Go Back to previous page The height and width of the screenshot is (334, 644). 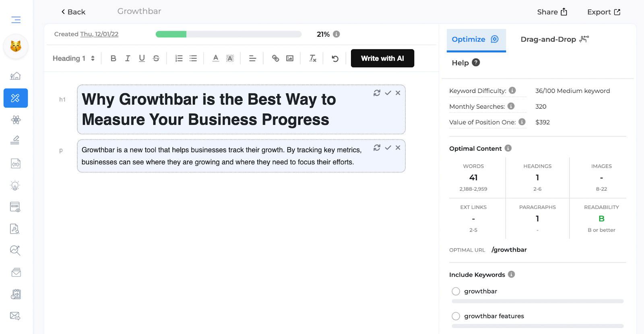click(x=73, y=12)
